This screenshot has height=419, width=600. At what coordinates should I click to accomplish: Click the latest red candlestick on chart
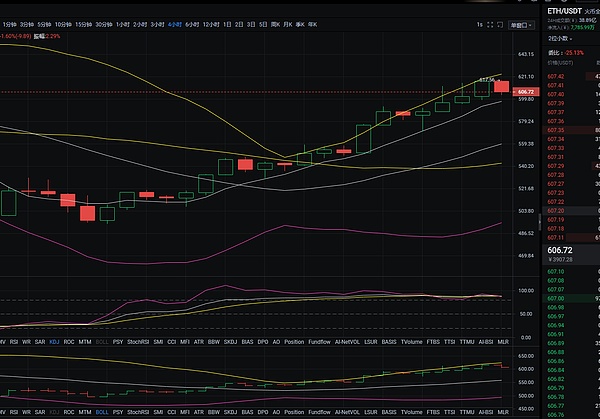[501, 86]
